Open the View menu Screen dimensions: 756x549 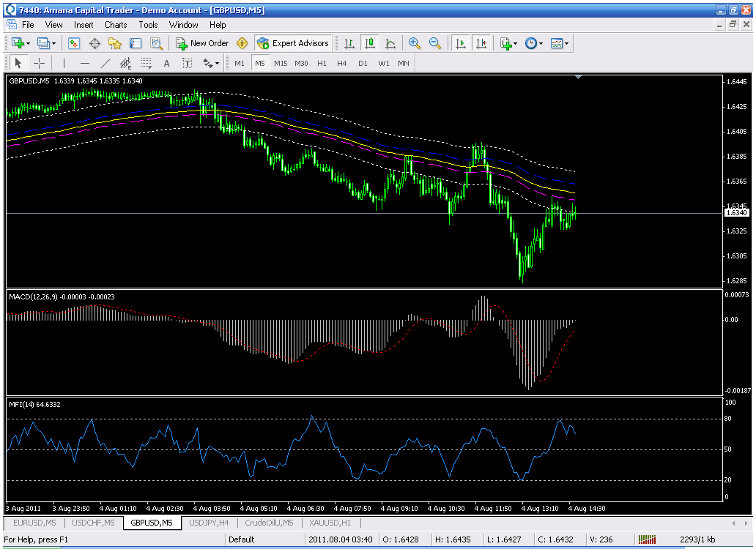[53, 25]
